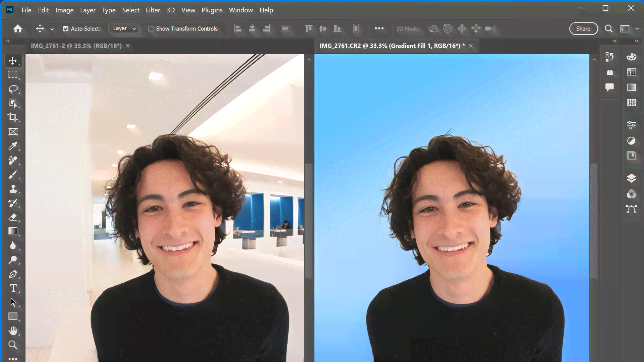Viewport: 644px width, 362px height.
Task: Open the Patterns panel icon
Action: (x=631, y=103)
